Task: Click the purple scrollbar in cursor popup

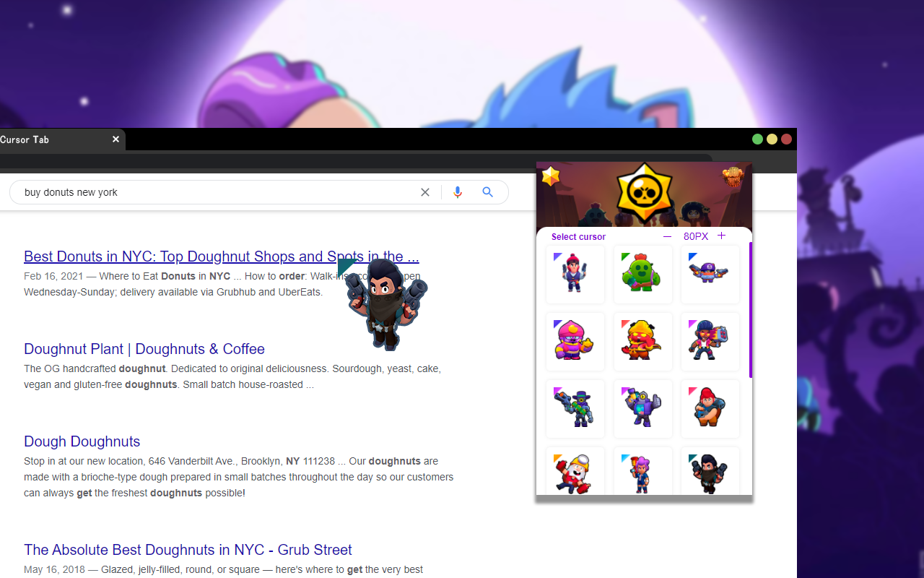Action: [x=750, y=311]
